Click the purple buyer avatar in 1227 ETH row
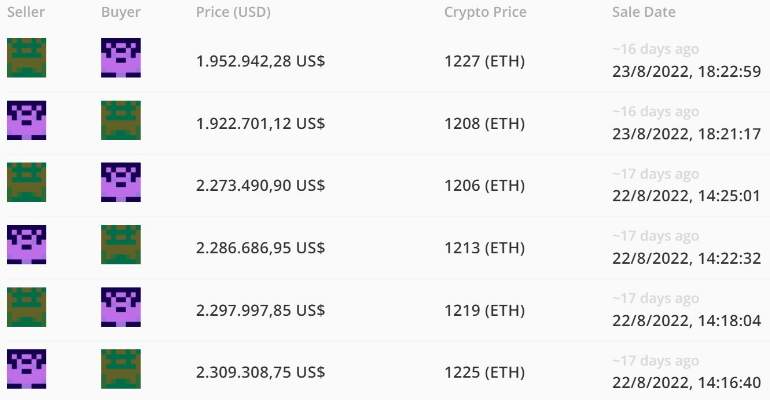The height and width of the screenshot is (400, 770). coord(121,58)
